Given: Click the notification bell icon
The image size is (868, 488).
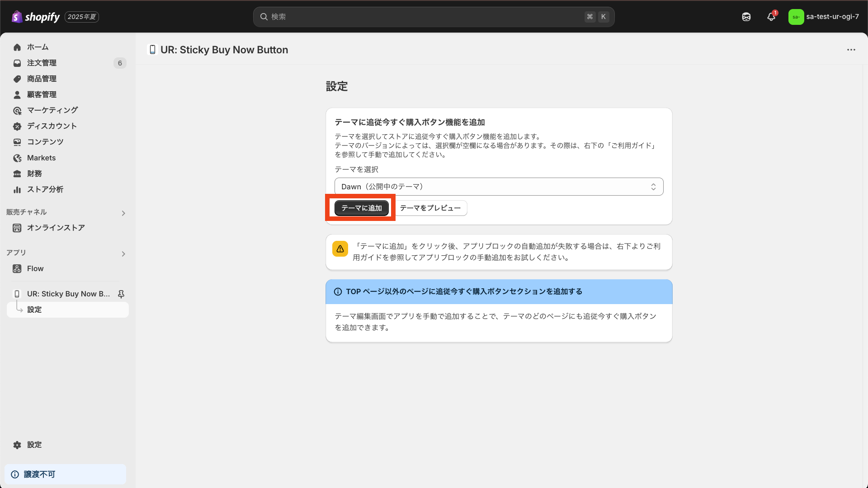Looking at the screenshot, I should [x=771, y=17].
